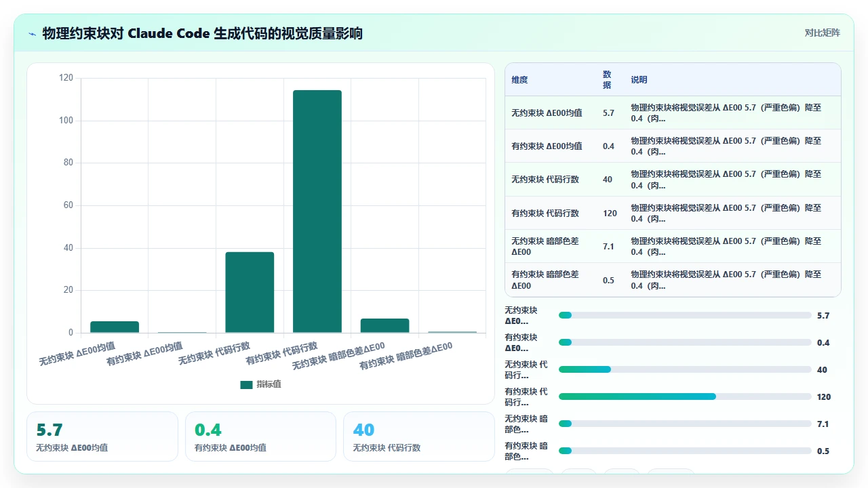Click the dashboard title mentioning Claude Code
This screenshot has width=868, height=488.
tap(202, 33)
